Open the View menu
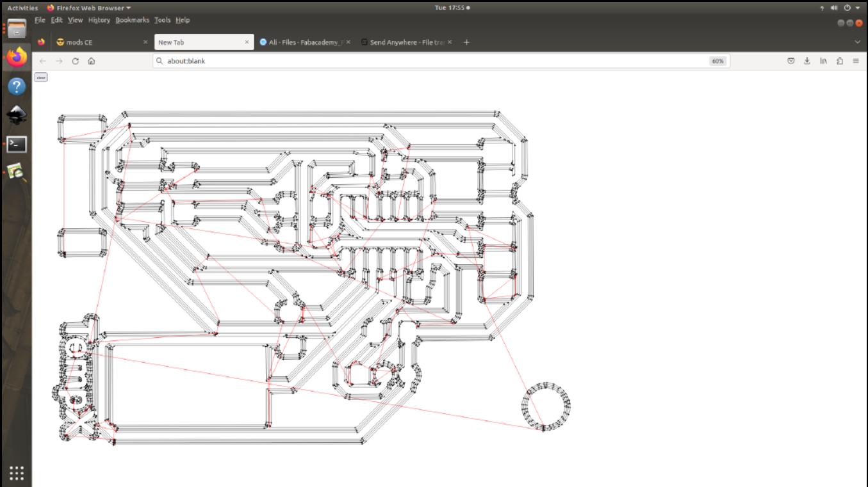The width and height of the screenshot is (868, 487). pos(76,20)
